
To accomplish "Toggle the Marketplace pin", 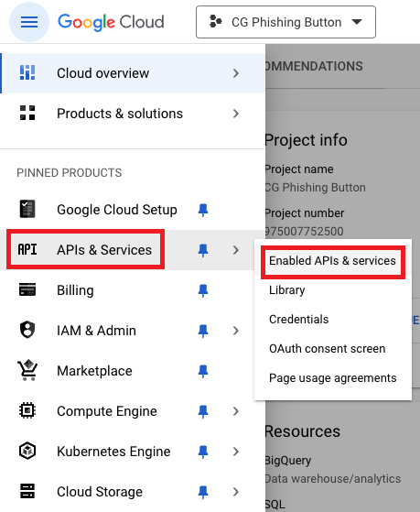I will (203, 371).
